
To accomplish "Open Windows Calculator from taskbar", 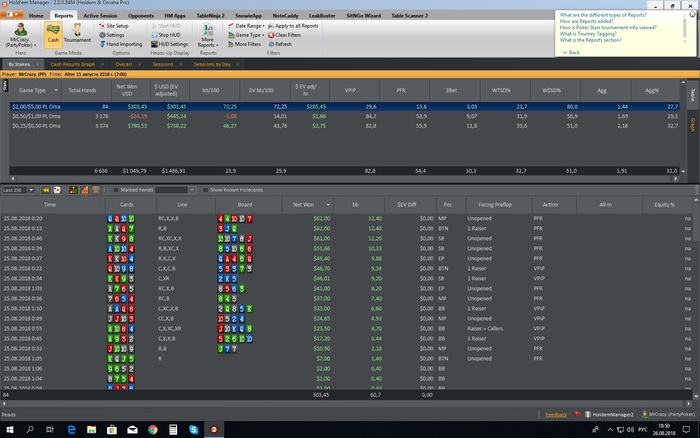I will tap(173, 430).
